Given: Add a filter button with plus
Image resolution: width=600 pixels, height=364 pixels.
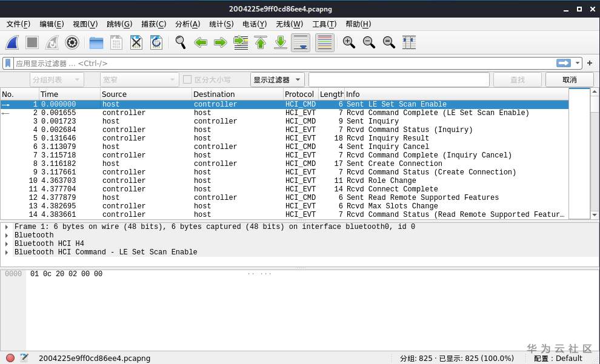Looking at the screenshot, I should (590, 63).
